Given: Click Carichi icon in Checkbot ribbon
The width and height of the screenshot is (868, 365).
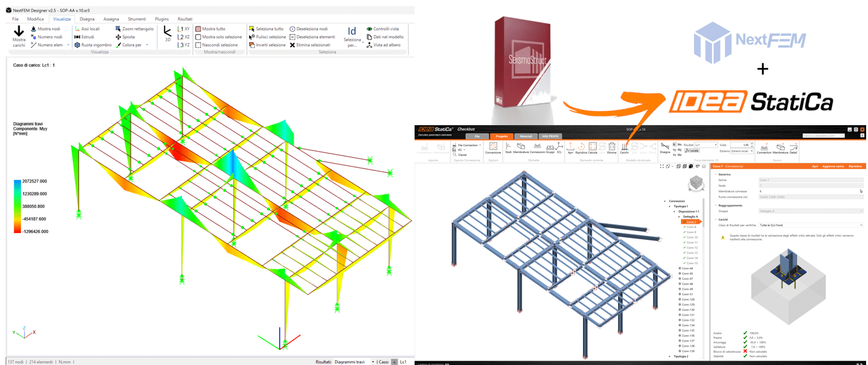Looking at the screenshot, I should click(x=624, y=146).
